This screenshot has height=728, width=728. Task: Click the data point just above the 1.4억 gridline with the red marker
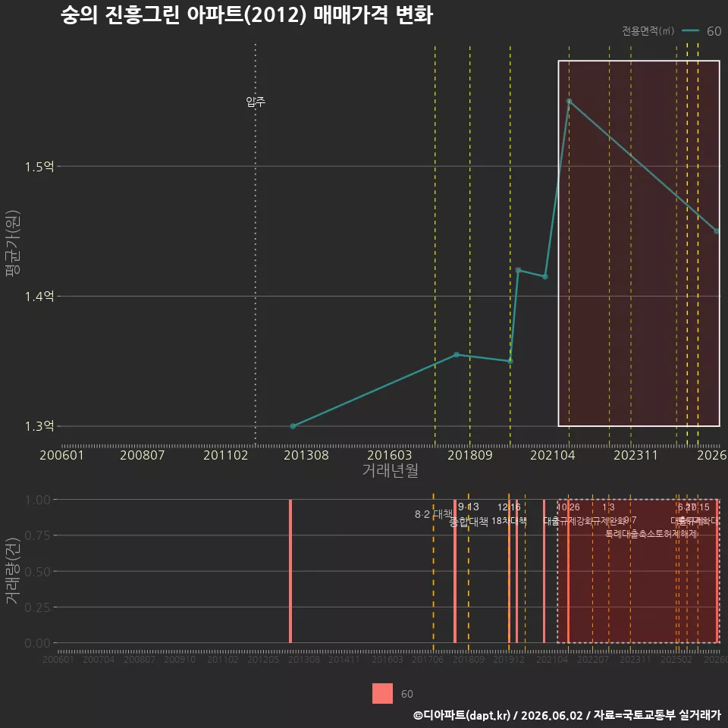click(518, 270)
